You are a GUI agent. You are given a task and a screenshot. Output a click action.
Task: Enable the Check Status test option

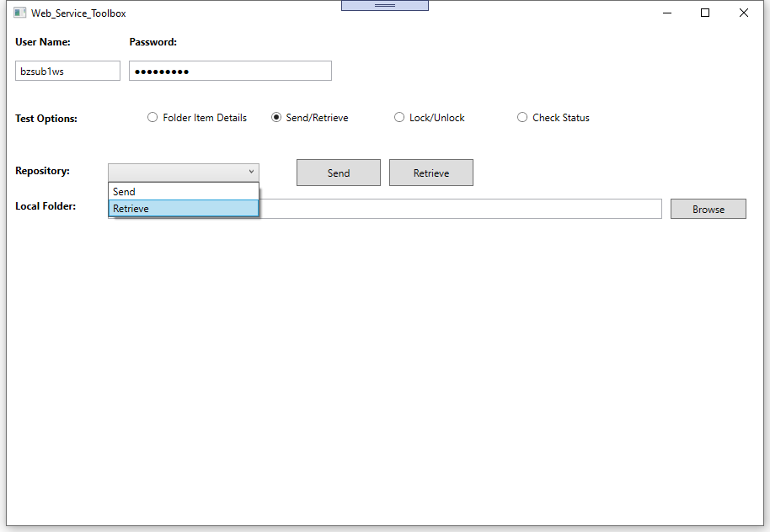tap(522, 118)
